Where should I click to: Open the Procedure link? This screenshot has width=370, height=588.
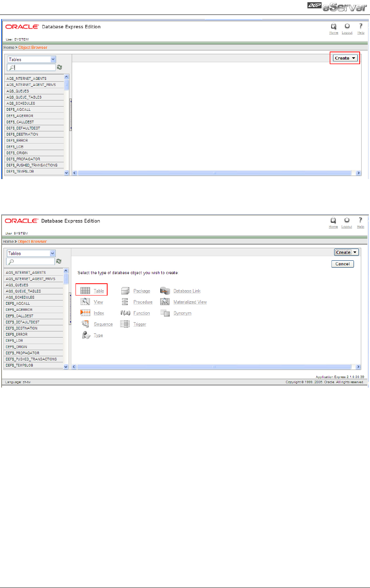point(143,302)
